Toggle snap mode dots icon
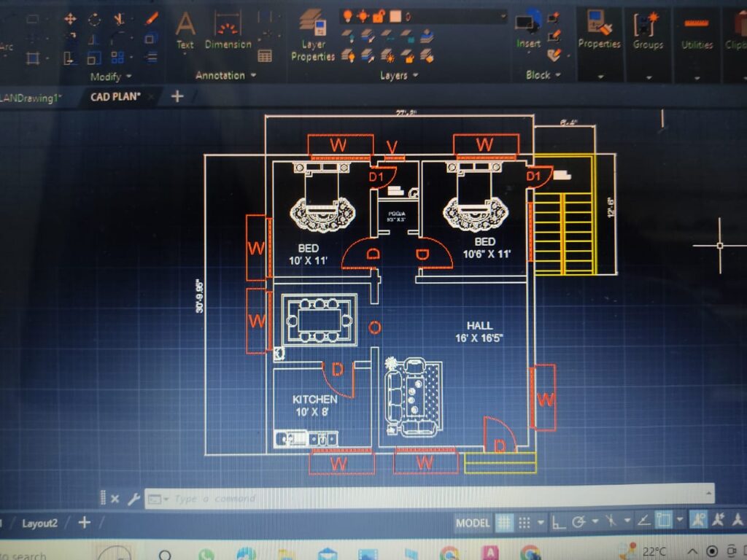The width and height of the screenshot is (747, 560). coord(524,523)
